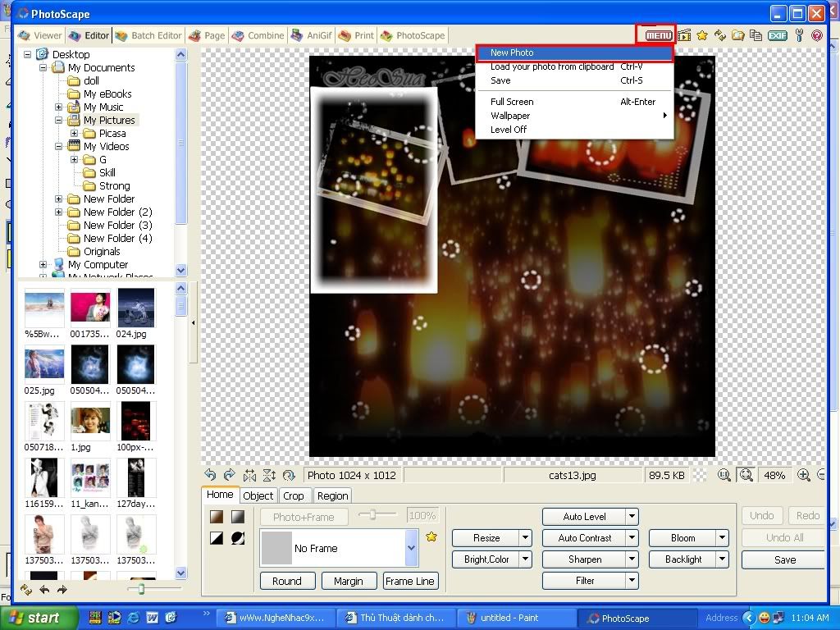This screenshot has height=630, width=840.
Task: Open the EXIF info icon
Action: [x=777, y=35]
